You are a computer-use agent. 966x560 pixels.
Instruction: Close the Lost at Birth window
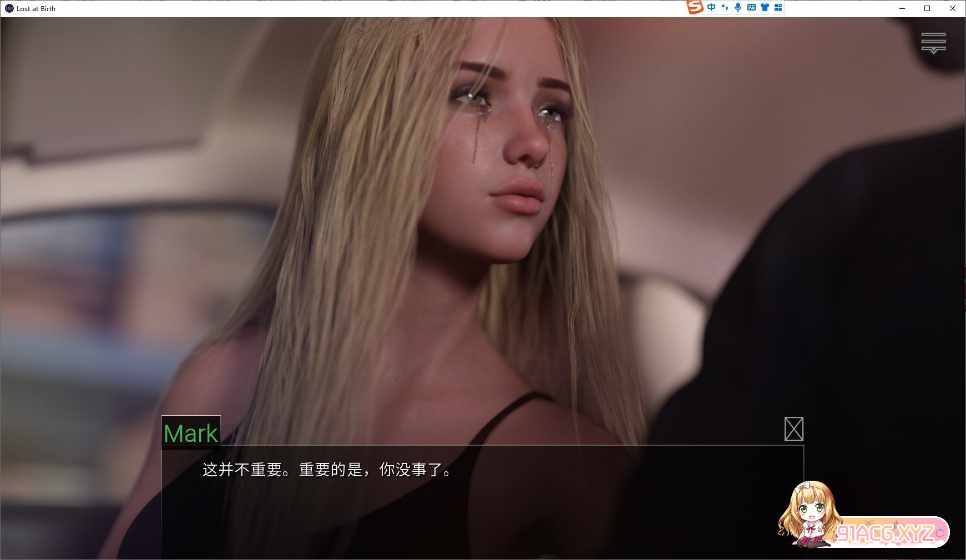tap(953, 8)
